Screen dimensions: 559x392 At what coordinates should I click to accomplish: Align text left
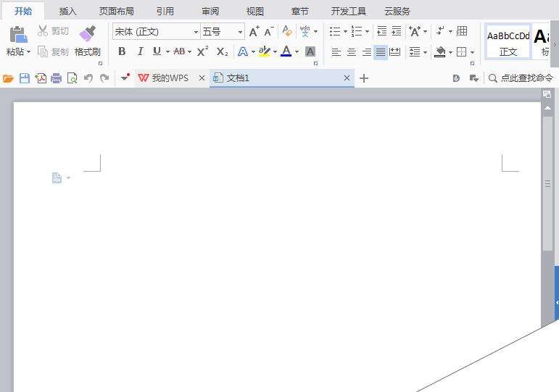pos(336,52)
